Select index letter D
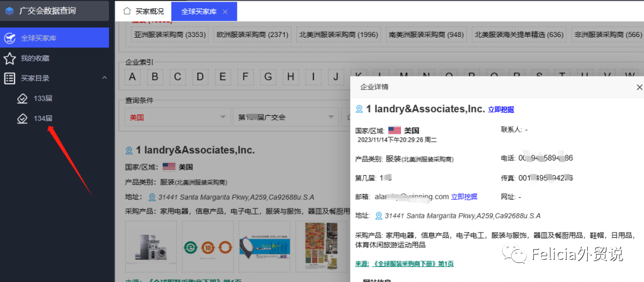Image resolution: width=644 pixels, height=282 pixels. pyautogui.click(x=200, y=76)
